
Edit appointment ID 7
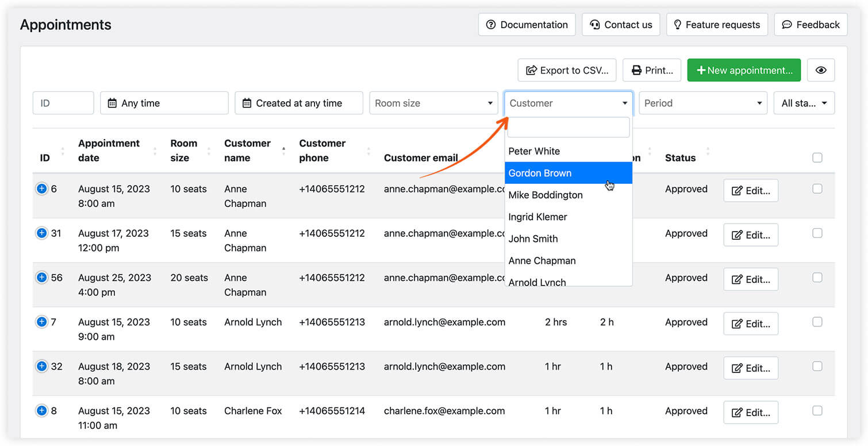(x=751, y=324)
